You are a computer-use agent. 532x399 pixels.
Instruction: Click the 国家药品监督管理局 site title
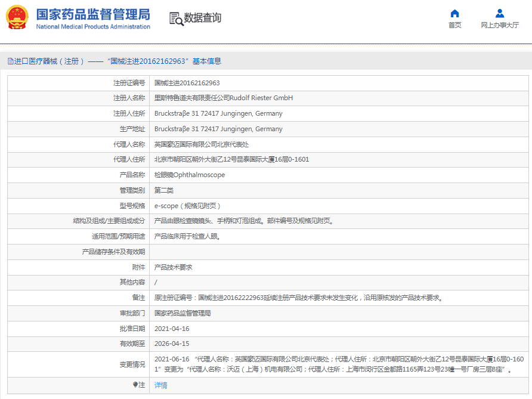93,14
